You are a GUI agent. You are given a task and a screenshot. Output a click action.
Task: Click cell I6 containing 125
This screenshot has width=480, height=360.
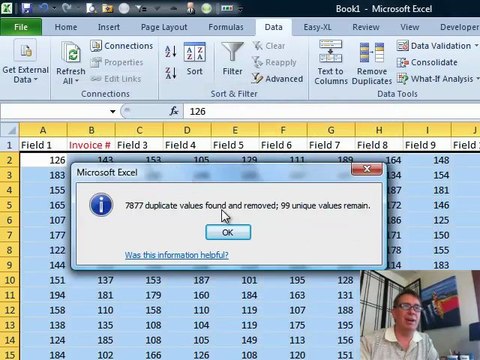[427, 220]
